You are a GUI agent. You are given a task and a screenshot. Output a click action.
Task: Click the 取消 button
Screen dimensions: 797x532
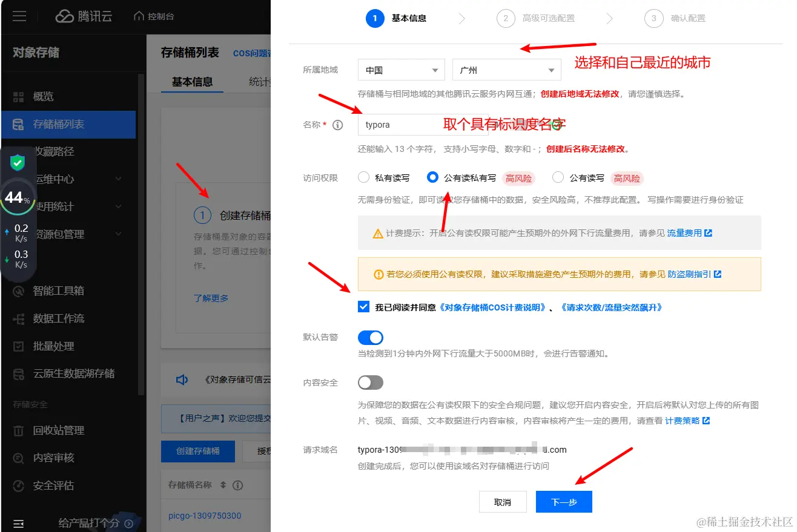pyautogui.click(x=503, y=502)
